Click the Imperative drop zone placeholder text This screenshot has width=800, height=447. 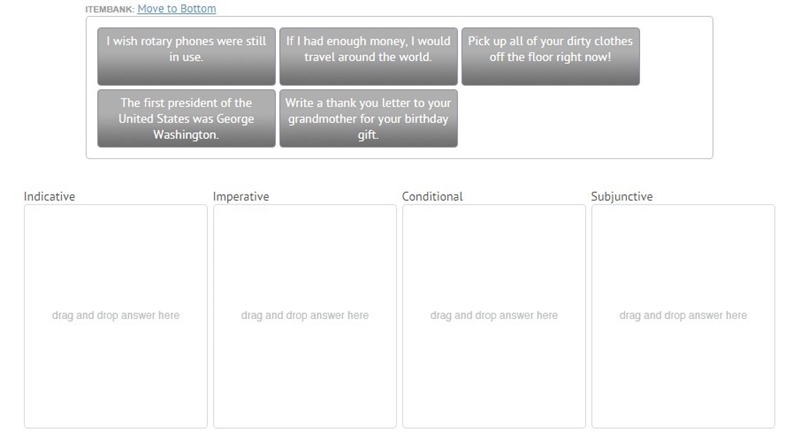pyautogui.click(x=305, y=315)
